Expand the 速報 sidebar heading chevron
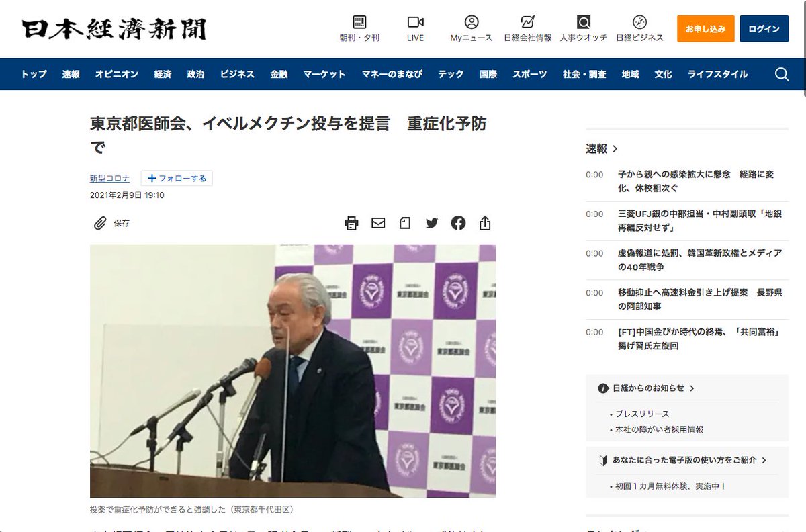Screen dimensions: 806x532 615,149
